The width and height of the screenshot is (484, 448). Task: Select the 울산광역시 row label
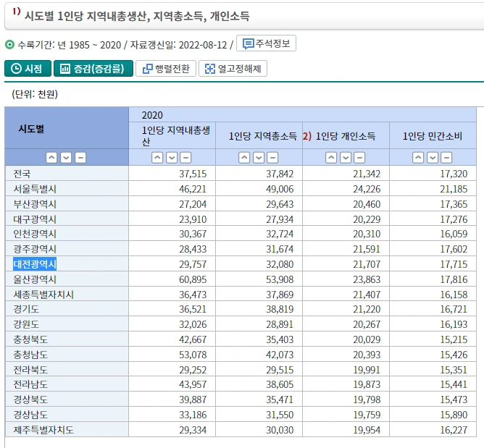point(35,279)
